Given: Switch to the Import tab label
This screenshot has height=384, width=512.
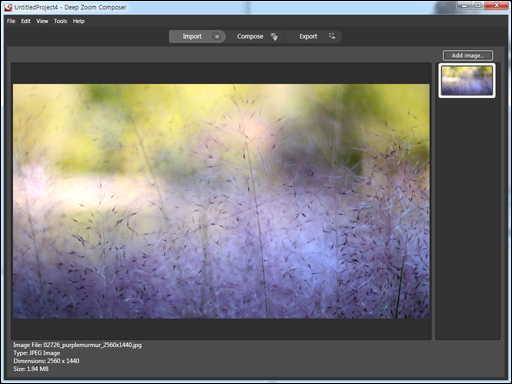Looking at the screenshot, I should pos(192,36).
